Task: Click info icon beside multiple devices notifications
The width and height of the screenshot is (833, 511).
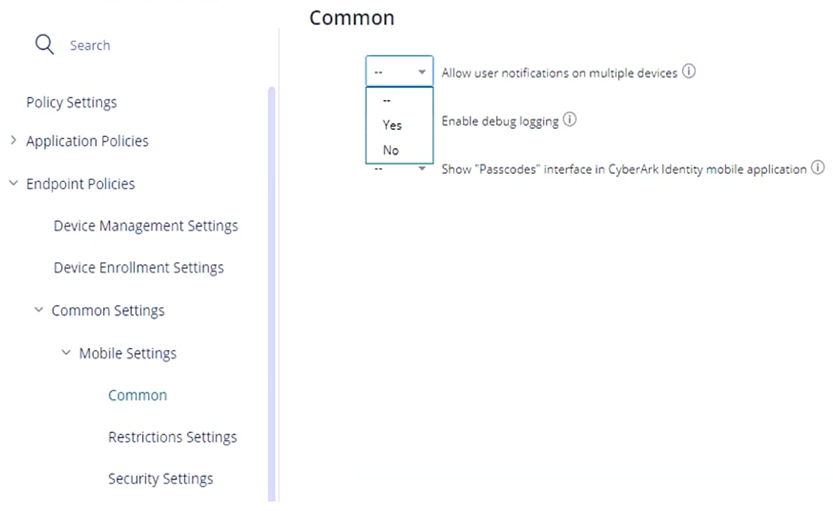Action: 689,72
